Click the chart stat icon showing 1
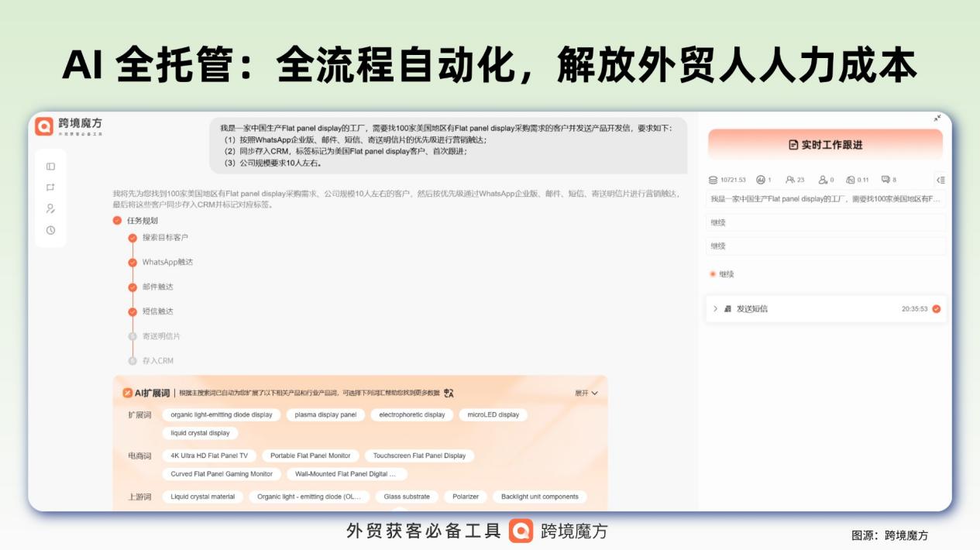The height and width of the screenshot is (550, 980). coord(761,180)
